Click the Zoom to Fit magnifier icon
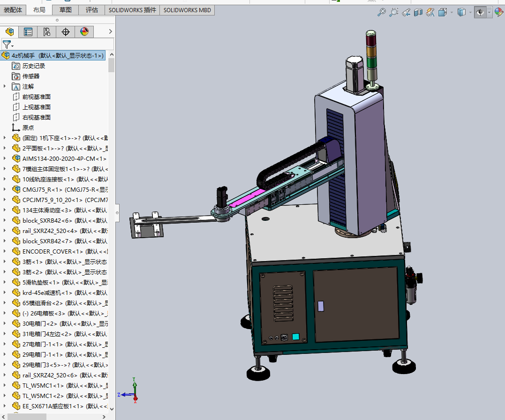The width and height of the screenshot is (505, 420). [x=382, y=13]
